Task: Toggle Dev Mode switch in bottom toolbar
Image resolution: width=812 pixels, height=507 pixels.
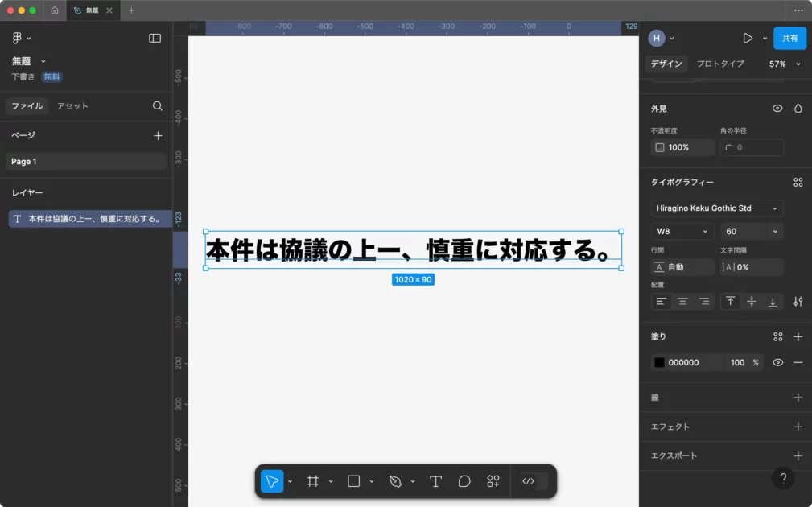Action: (x=534, y=481)
